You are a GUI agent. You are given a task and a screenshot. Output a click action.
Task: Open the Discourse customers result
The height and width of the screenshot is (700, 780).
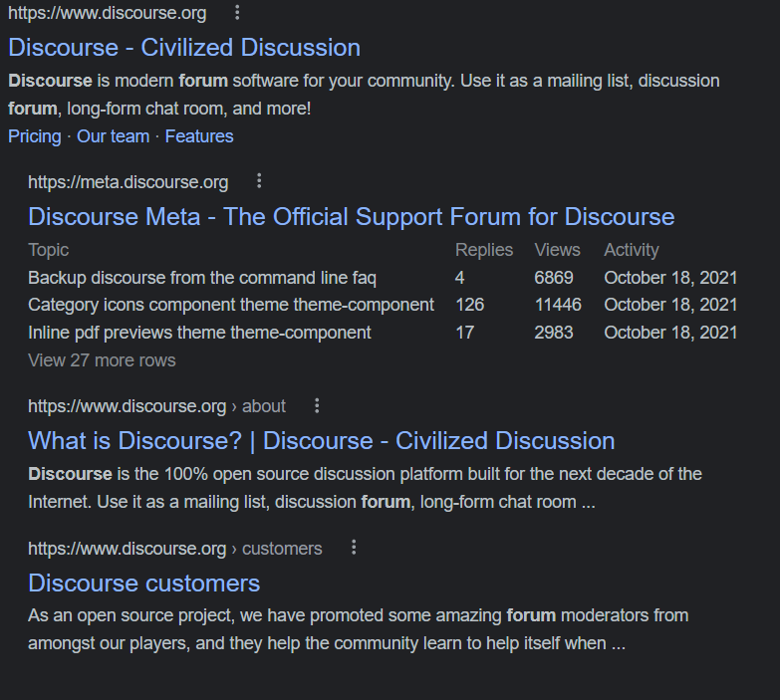(143, 583)
